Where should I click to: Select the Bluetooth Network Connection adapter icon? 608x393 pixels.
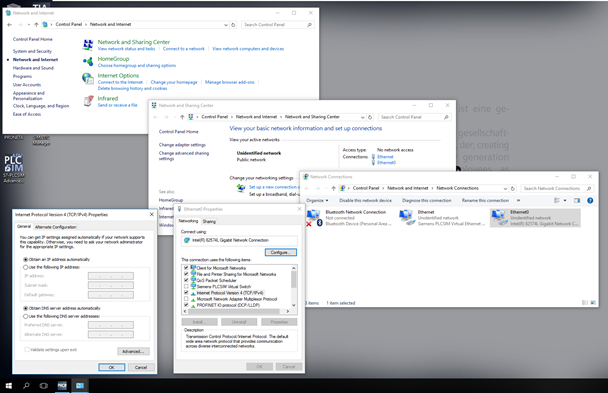[314, 218]
